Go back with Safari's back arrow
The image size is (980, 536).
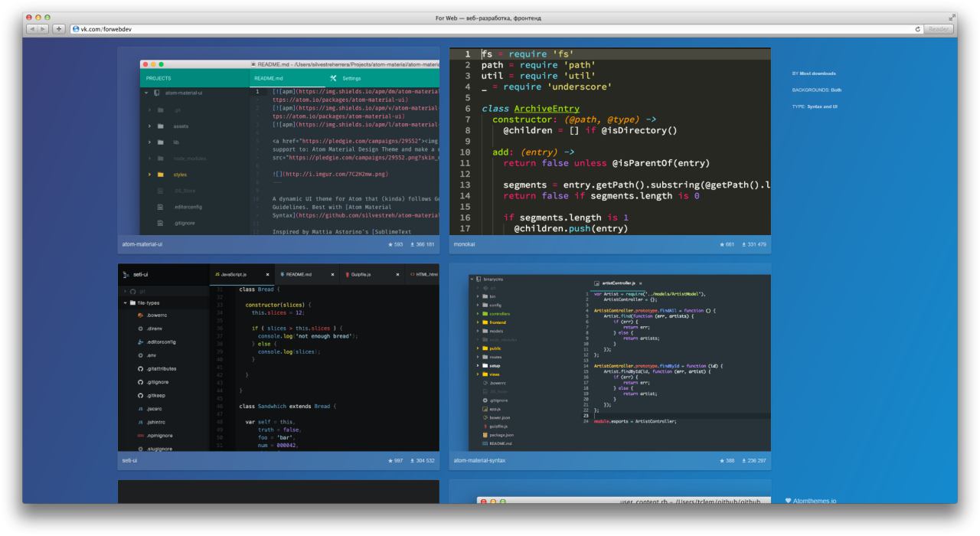(34, 29)
